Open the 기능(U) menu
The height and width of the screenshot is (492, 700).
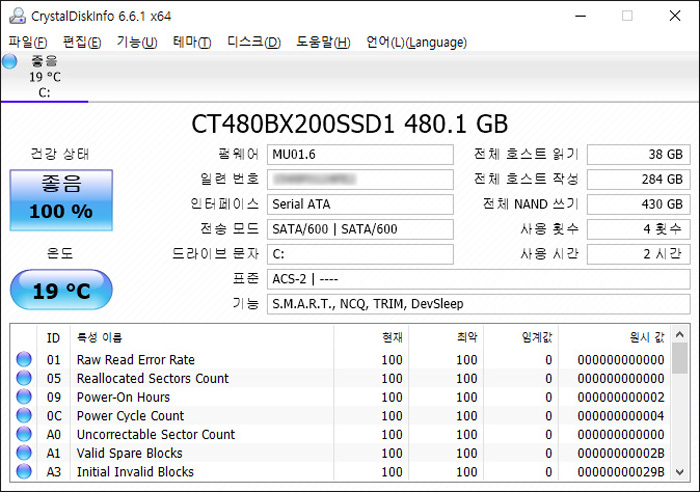(x=137, y=42)
